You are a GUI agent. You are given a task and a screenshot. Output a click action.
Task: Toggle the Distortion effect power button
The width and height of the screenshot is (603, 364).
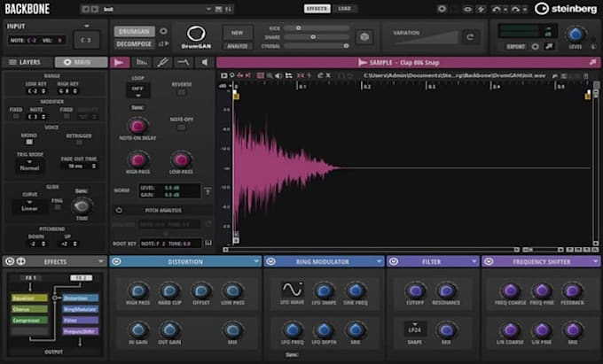point(116,261)
